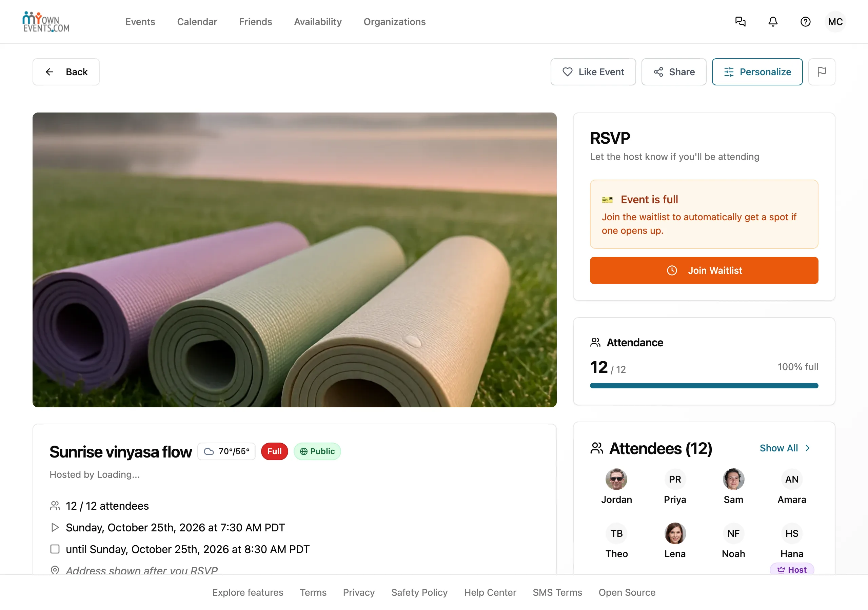
Task: Open the SMS Terms link
Action: [557, 592]
